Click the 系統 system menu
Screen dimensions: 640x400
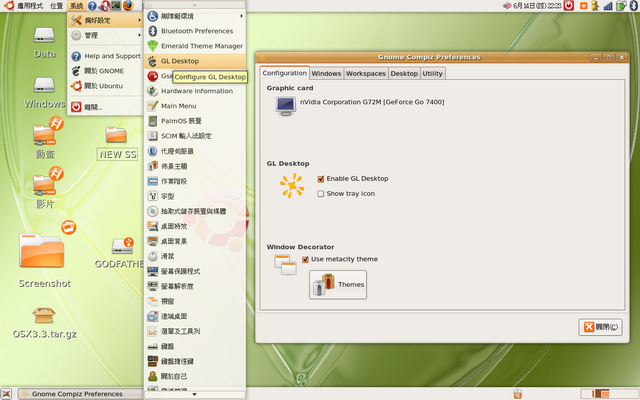(76, 6)
